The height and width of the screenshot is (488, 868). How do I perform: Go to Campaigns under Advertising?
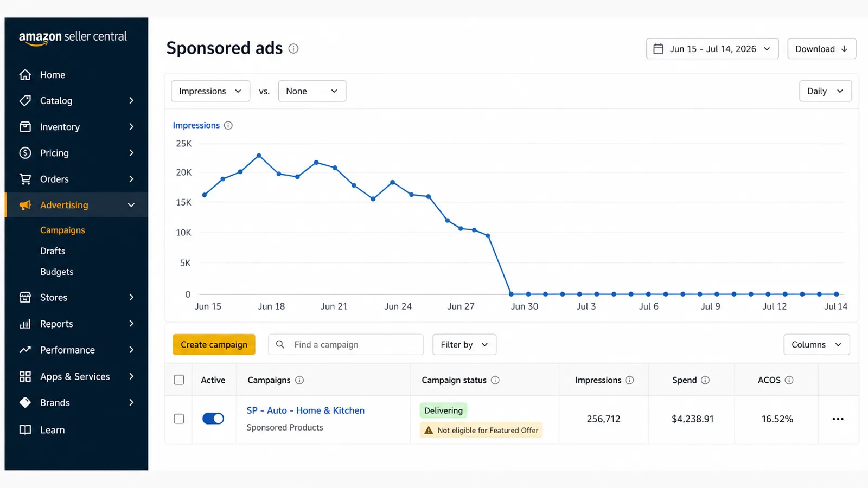[62, 230]
